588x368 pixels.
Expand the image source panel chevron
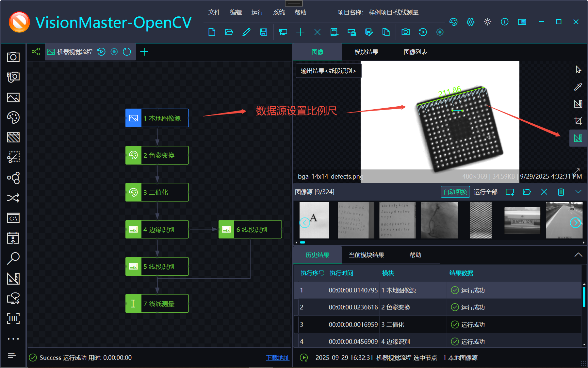click(578, 192)
